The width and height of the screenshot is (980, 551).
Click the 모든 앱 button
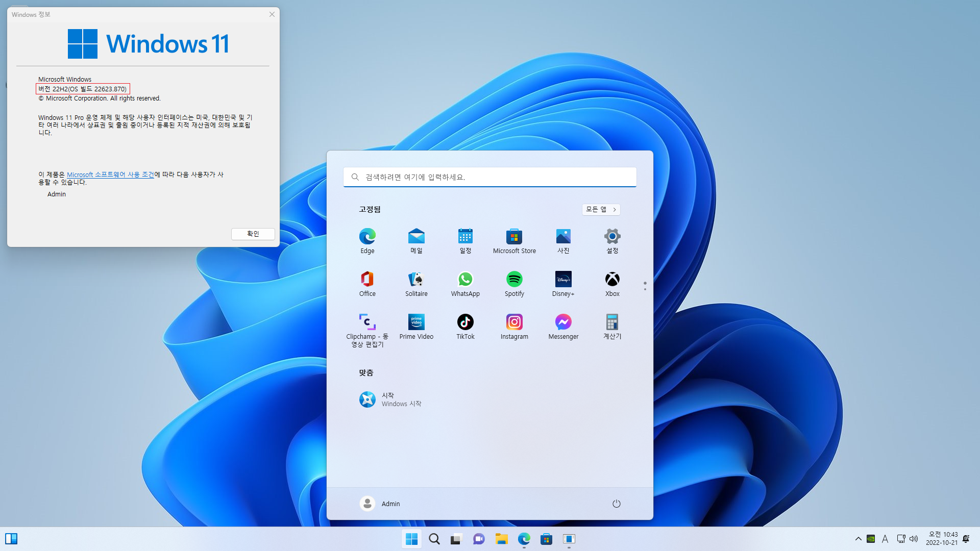click(601, 210)
